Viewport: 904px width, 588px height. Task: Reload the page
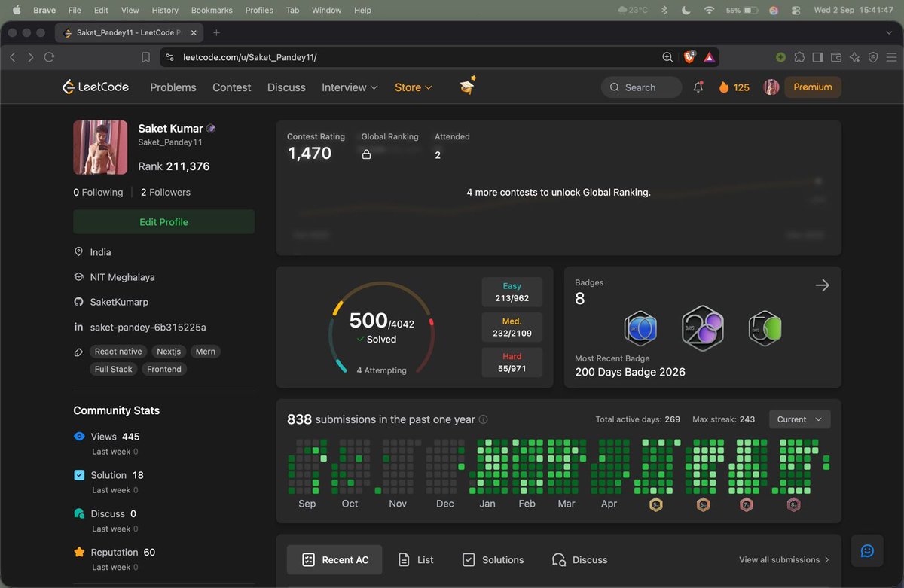coord(50,57)
